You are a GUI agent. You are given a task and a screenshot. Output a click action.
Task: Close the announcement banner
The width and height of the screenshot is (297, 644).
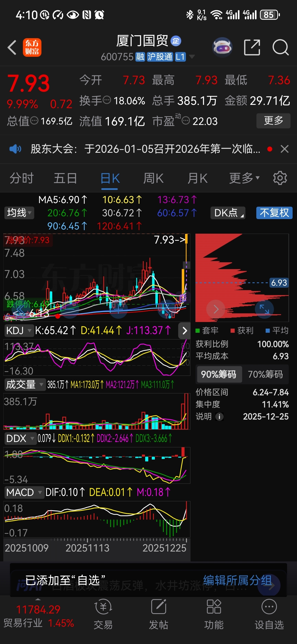(285, 149)
